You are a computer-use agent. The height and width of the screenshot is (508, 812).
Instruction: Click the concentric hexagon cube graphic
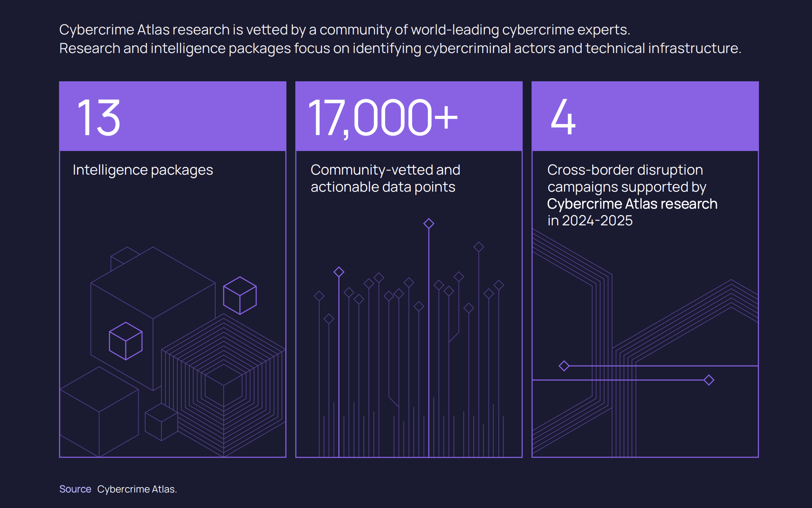click(224, 385)
